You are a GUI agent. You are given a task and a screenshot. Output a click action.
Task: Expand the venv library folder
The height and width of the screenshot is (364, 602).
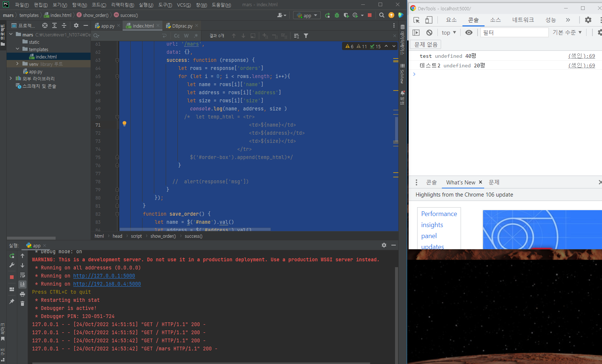coord(17,64)
